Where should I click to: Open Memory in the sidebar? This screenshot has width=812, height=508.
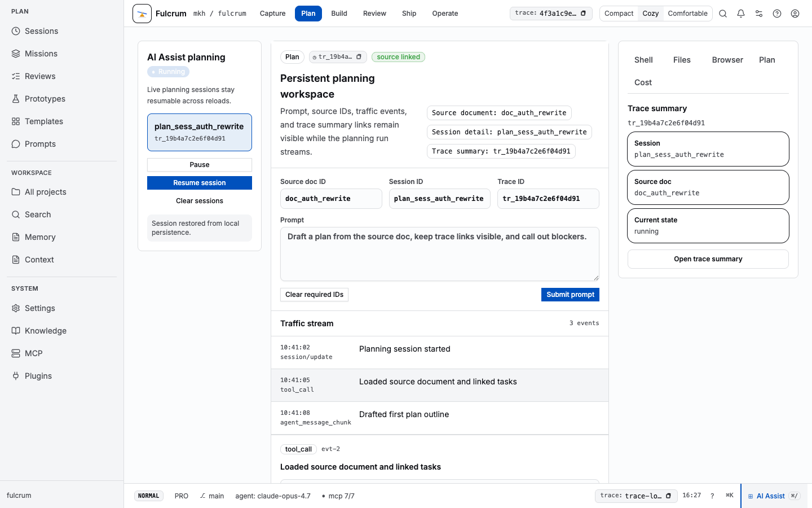62,237
